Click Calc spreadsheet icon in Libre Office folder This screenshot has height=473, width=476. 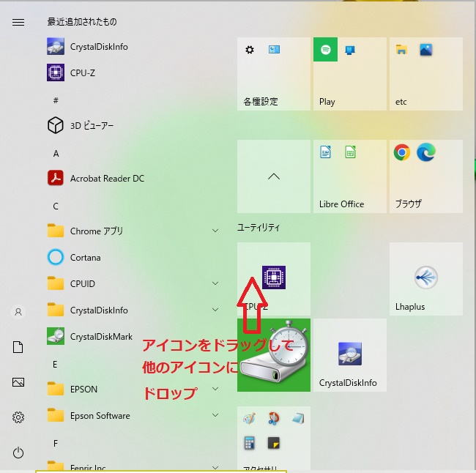pyautogui.click(x=350, y=152)
